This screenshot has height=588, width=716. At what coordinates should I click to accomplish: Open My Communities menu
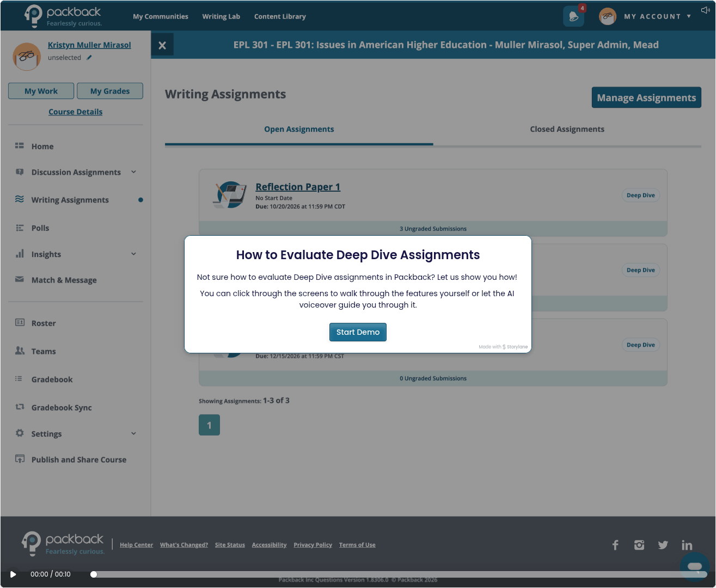click(x=161, y=16)
